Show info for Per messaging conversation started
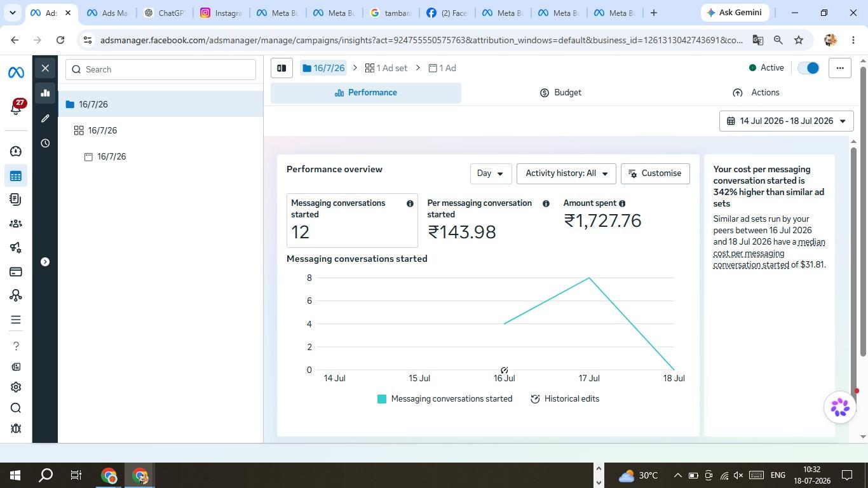The width and height of the screenshot is (868, 488). coord(546,203)
